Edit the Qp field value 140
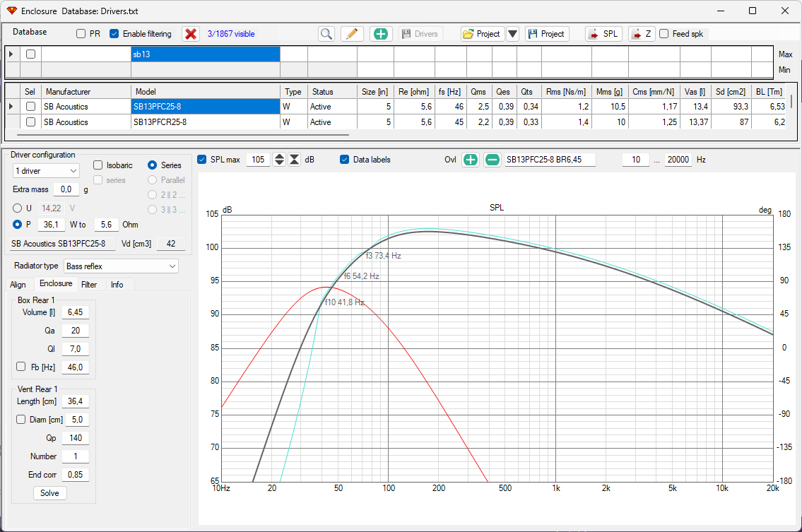 (76, 438)
